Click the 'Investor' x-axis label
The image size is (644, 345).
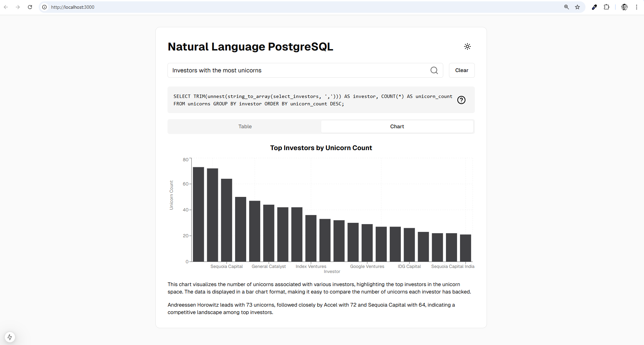pos(332,272)
